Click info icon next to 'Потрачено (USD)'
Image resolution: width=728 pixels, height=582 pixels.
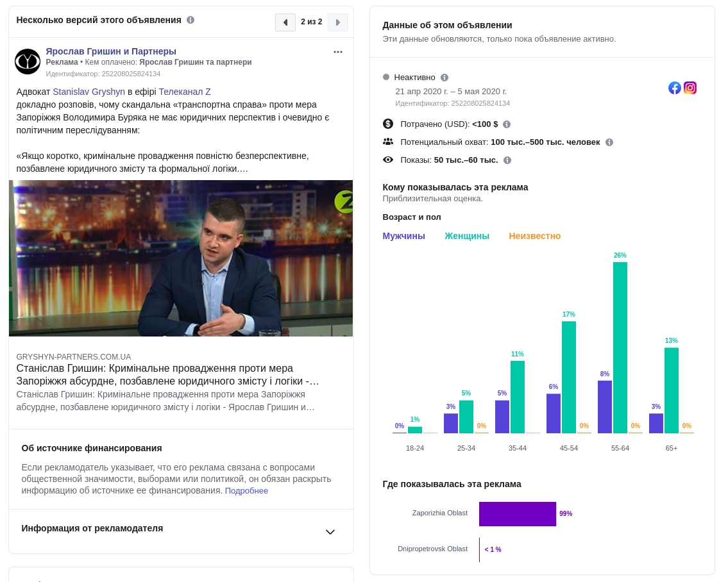point(507,124)
